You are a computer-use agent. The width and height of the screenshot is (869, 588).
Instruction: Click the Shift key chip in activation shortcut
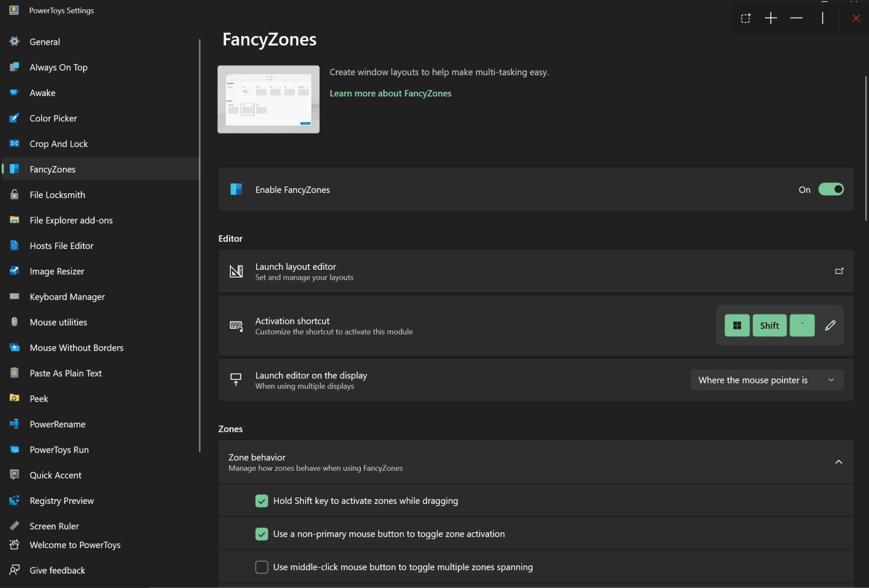point(769,325)
